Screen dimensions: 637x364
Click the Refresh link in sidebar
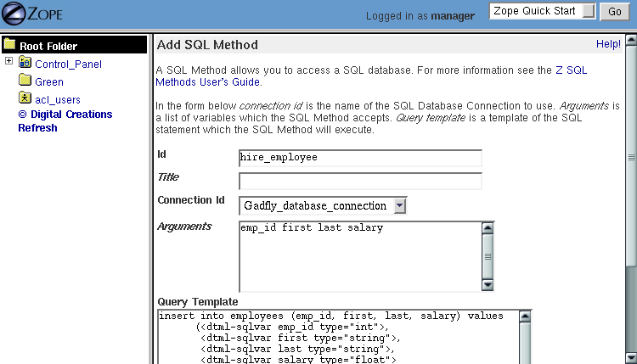(x=37, y=128)
